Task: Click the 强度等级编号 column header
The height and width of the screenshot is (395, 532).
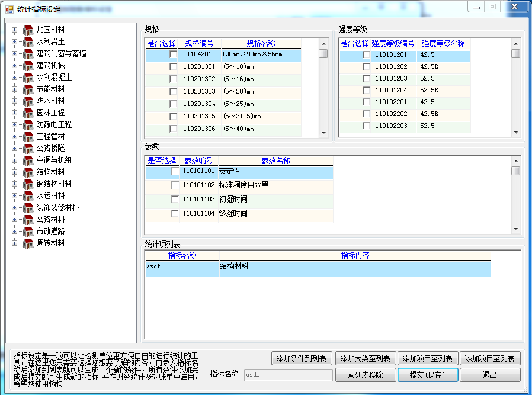Action: pos(393,43)
